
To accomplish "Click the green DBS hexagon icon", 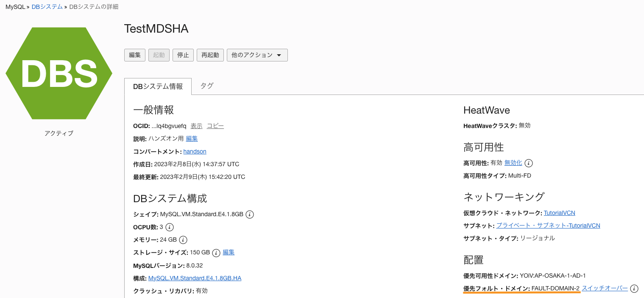I will [59, 73].
